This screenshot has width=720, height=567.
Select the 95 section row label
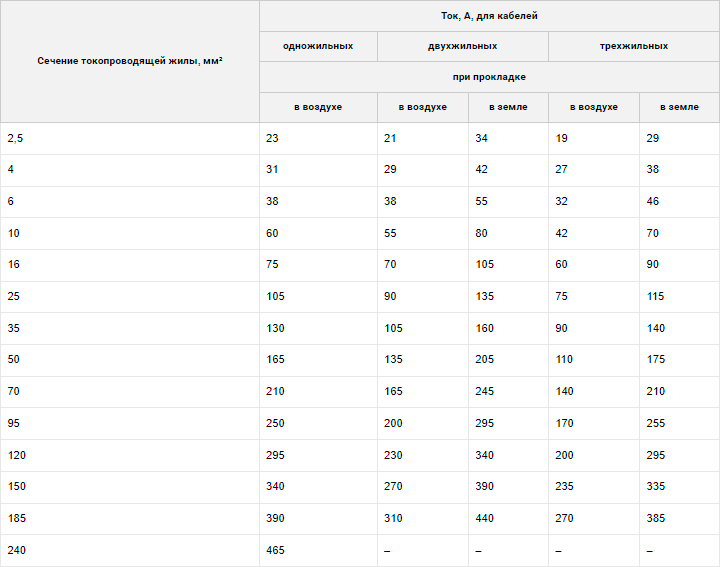click(13, 423)
